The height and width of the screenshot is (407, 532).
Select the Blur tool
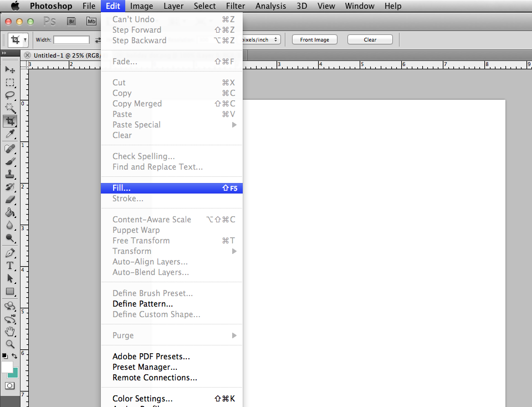[10, 225]
